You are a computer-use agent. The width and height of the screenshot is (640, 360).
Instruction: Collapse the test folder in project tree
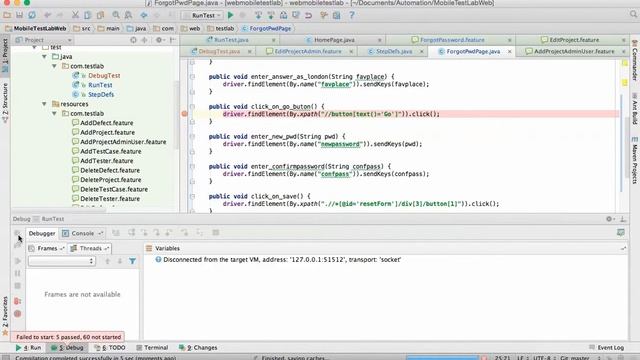[x=34, y=47]
